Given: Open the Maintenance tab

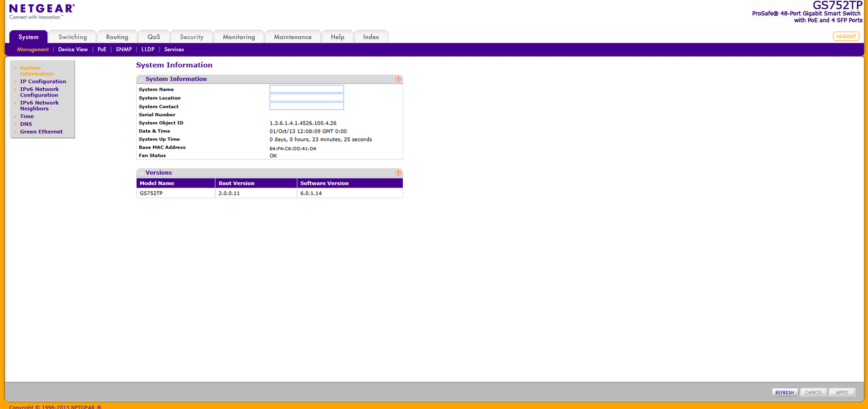Looking at the screenshot, I should coord(293,37).
